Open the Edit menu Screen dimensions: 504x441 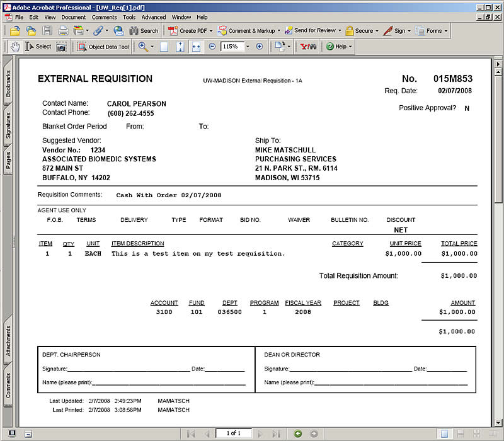tap(34, 18)
